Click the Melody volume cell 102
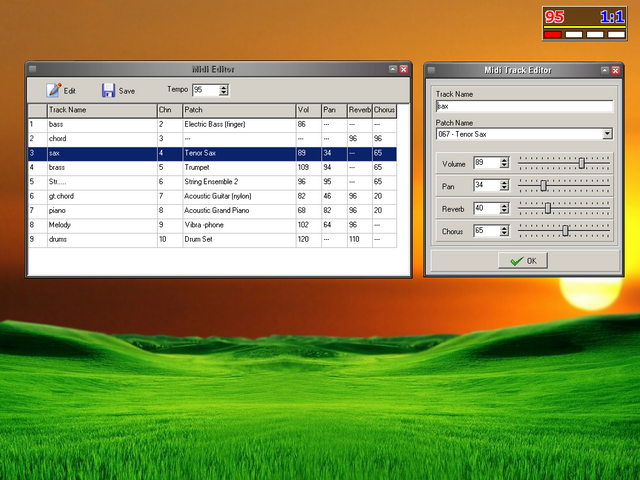This screenshot has width=640, height=480. tap(309, 225)
